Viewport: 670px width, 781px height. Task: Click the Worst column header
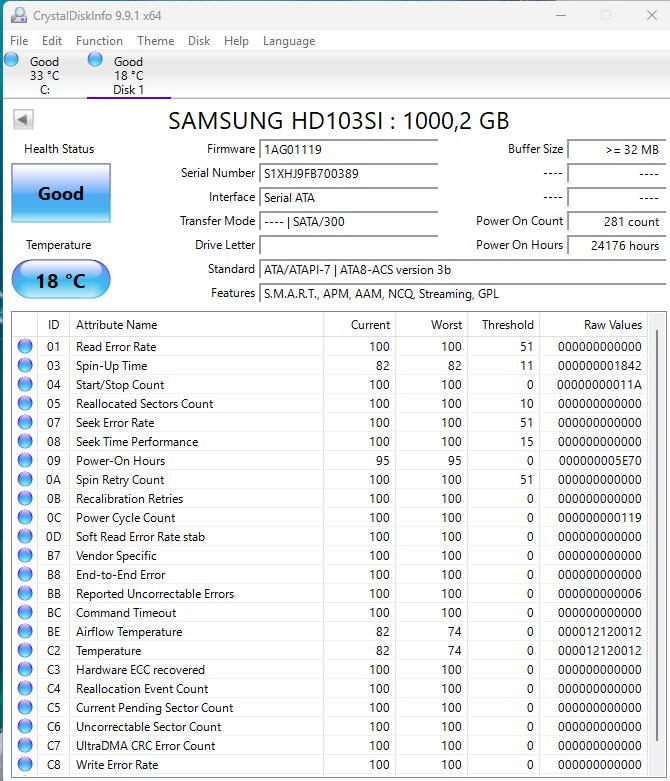[431, 325]
